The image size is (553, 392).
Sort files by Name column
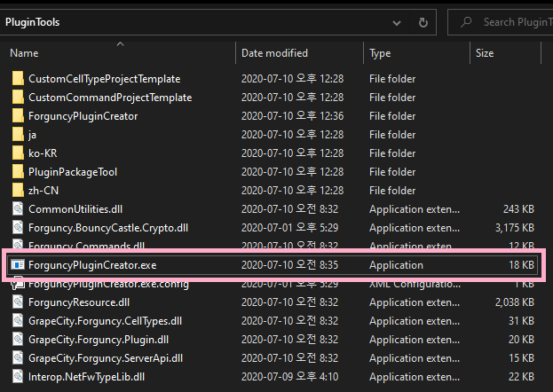point(24,53)
